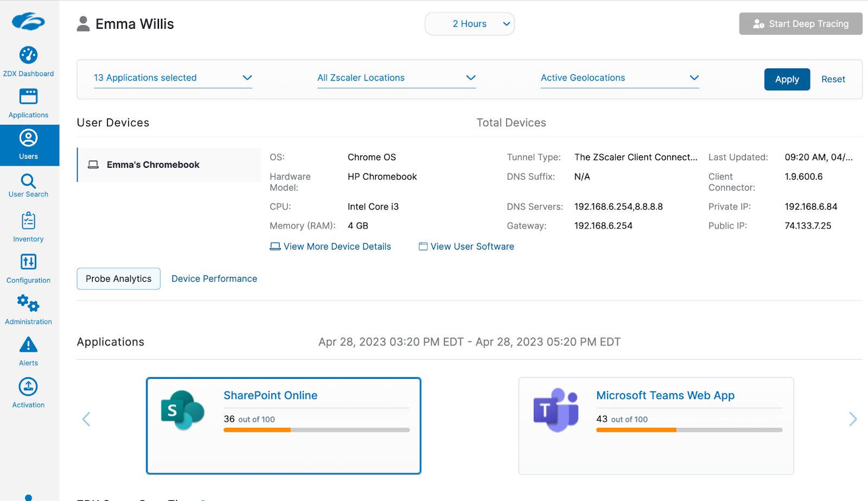Image resolution: width=868 pixels, height=501 pixels.
Task: Select the Microsoft Teams Web App card
Action: click(x=656, y=426)
